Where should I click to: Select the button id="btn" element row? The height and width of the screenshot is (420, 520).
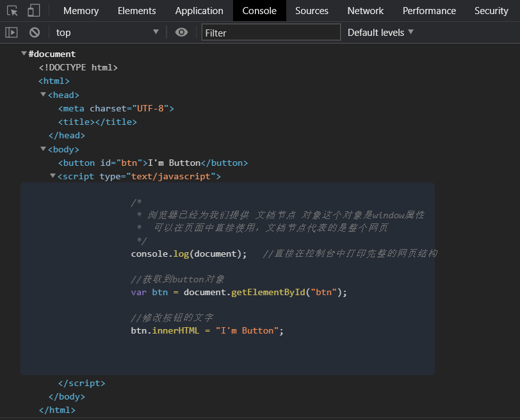(153, 163)
